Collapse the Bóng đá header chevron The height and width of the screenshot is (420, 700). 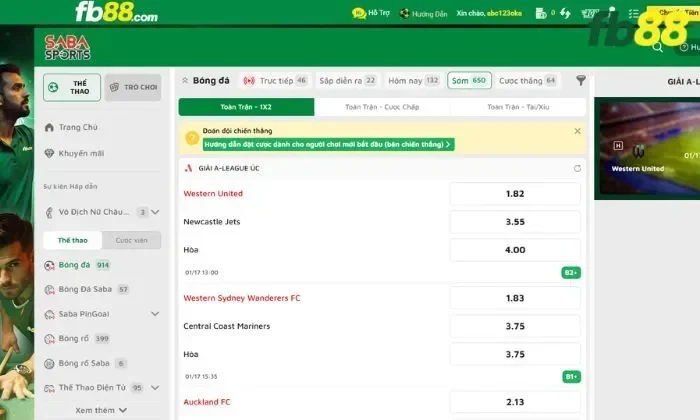point(184,80)
